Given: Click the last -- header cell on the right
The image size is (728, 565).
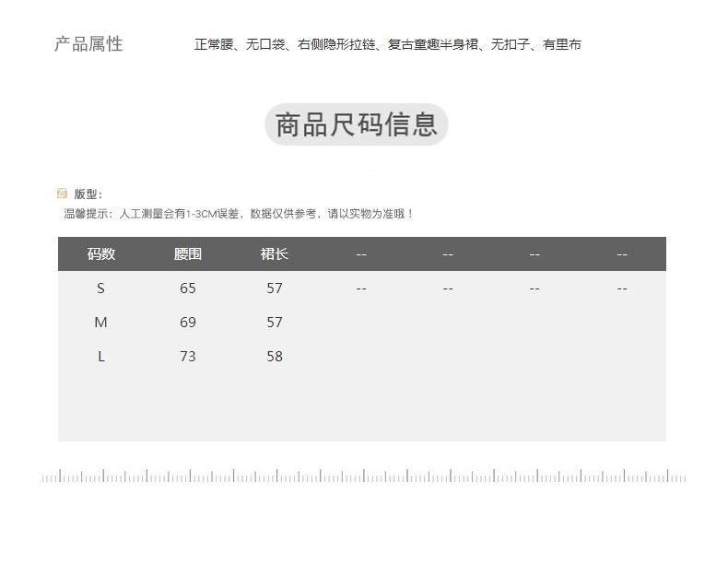Looking at the screenshot, I should [x=622, y=254].
